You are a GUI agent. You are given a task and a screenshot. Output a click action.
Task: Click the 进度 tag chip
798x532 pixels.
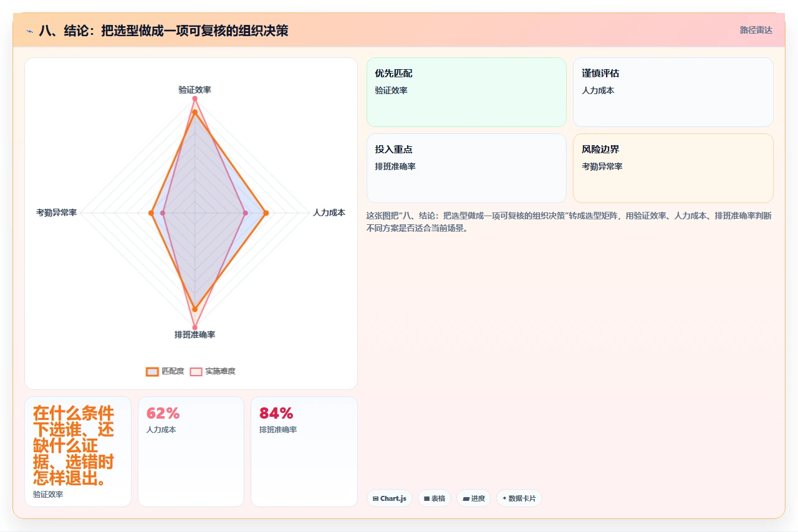[x=474, y=498]
